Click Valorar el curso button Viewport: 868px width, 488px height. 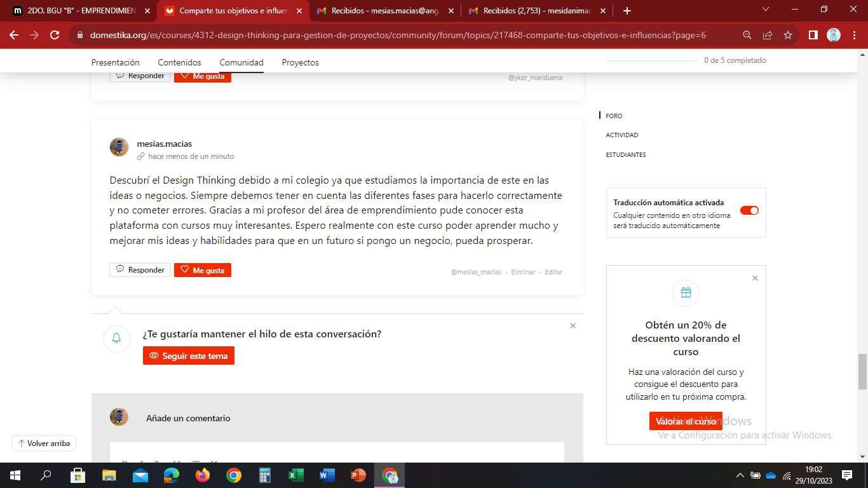click(x=686, y=421)
